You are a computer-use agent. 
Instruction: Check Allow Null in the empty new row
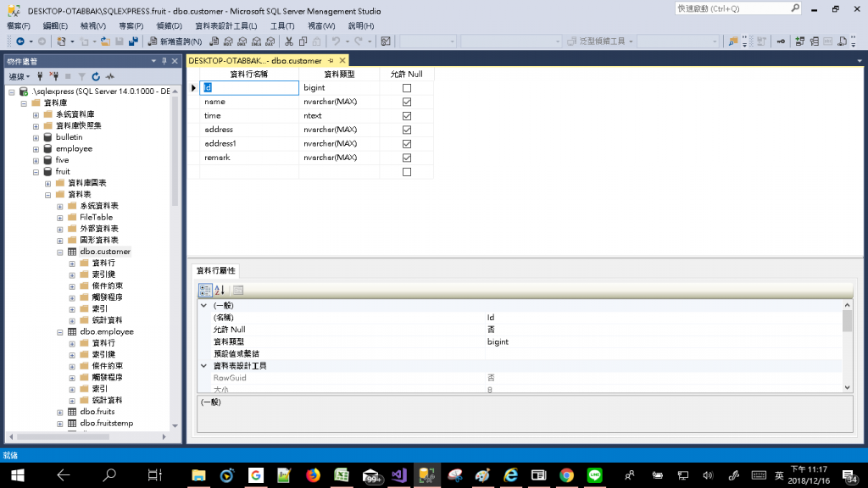tap(407, 172)
